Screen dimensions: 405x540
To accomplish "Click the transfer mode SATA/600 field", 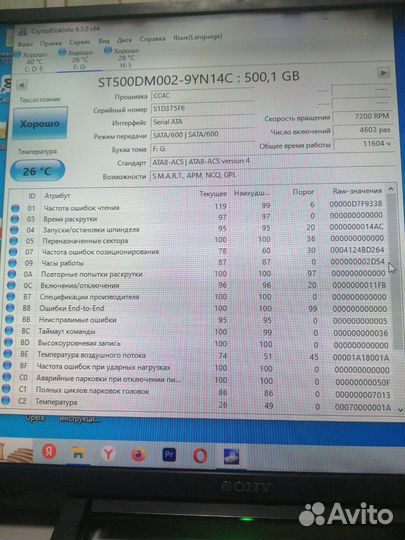I will tap(202, 135).
